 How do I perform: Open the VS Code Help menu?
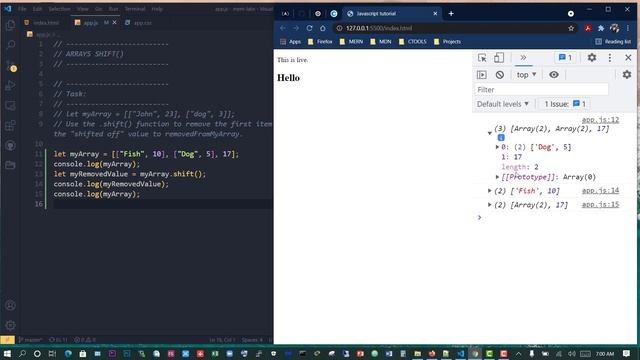(157, 9)
